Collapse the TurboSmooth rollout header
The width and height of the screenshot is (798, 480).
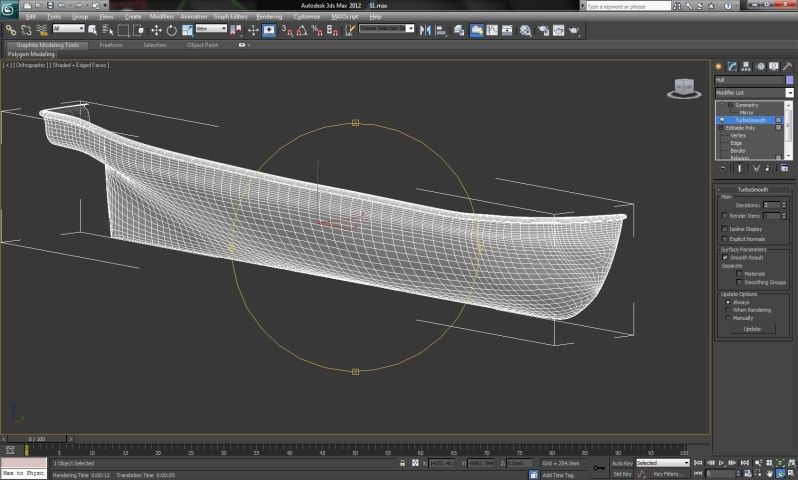[753, 189]
